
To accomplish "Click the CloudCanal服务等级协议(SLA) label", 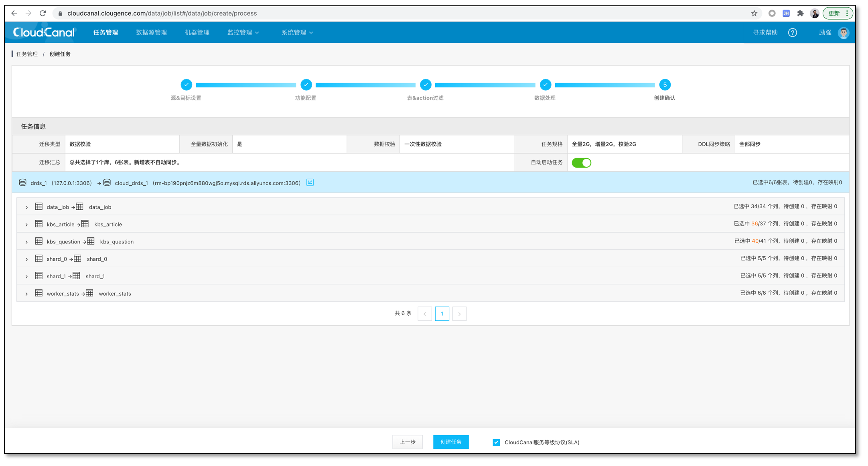I will coord(542,442).
